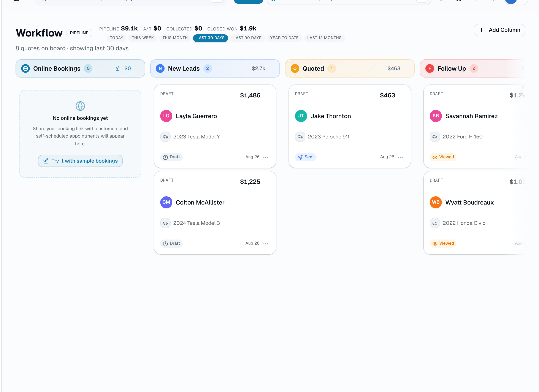Click the $1,225 amount on Colton's card
539x392 pixels.
[x=250, y=182]
